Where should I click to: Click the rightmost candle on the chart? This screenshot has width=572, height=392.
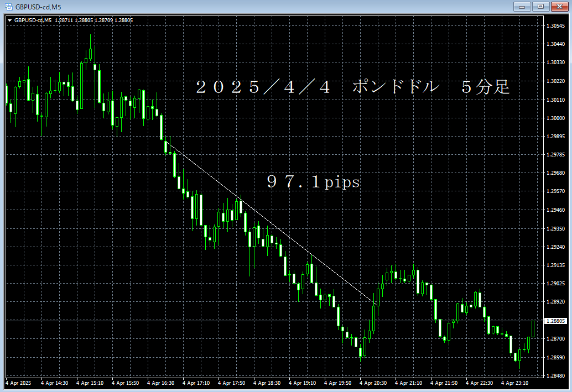533,328
